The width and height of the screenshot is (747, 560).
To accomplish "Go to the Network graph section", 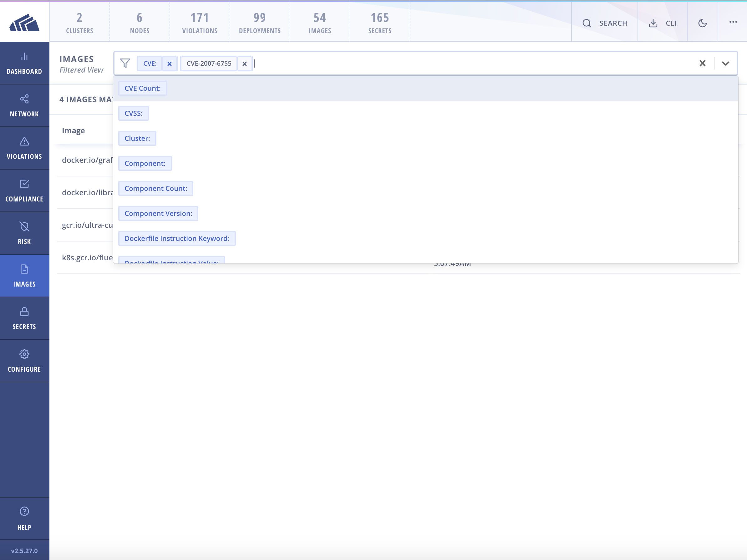I will pos(24,106).
